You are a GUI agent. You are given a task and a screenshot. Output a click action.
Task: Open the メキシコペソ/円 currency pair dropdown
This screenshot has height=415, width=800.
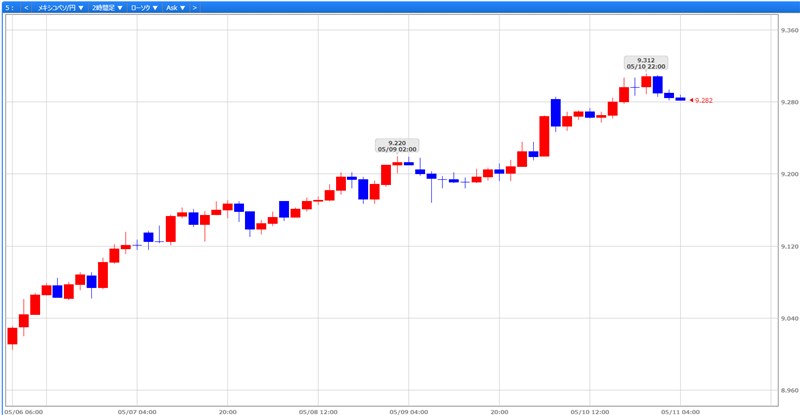pyautogui.click(x=59, y=7)
